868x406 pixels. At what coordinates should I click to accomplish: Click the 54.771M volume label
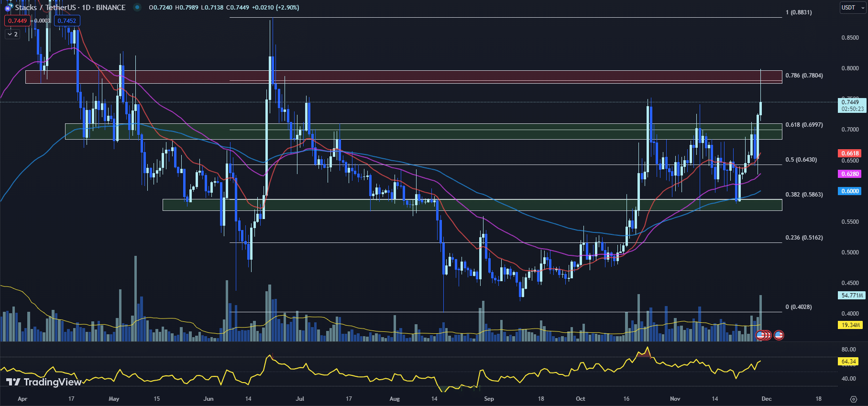[852, 296]
